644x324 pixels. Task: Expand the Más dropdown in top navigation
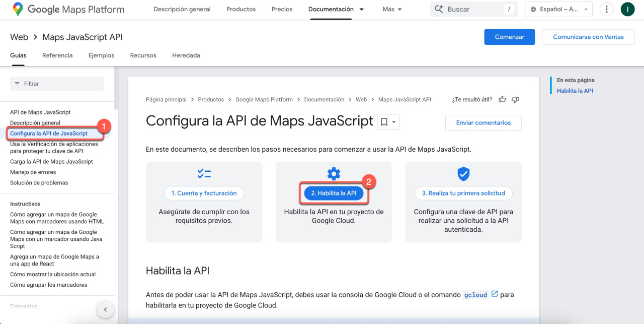pyautogui.click(x=392, y=9)
